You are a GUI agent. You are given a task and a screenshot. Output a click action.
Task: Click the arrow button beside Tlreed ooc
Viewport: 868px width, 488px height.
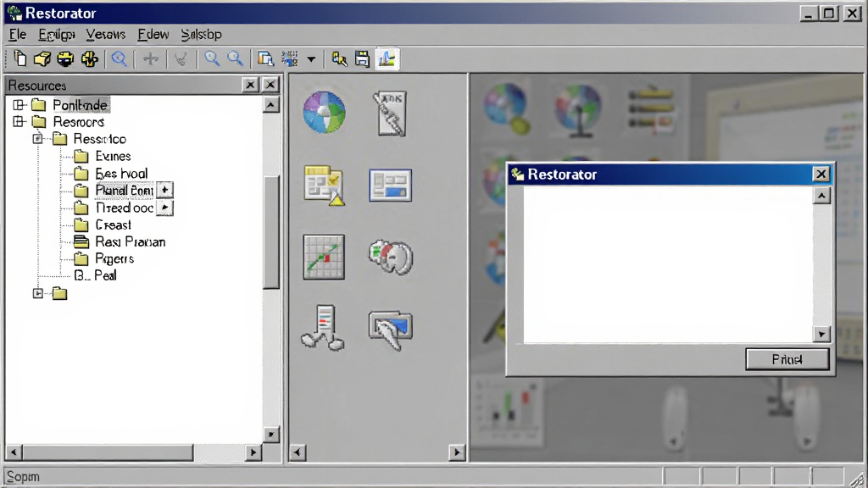coord(164,208)
